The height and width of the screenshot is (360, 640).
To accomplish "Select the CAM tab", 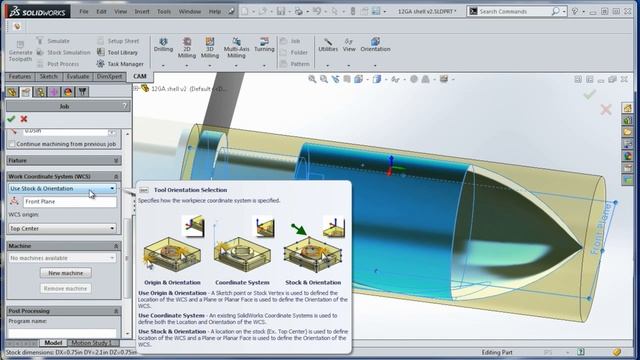I will 140,76.
